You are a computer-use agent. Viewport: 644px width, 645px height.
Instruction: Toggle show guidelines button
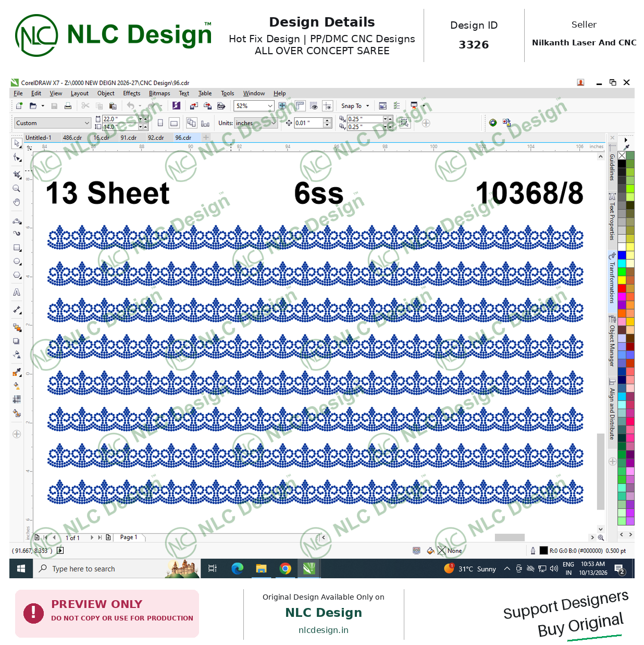tap(327, 106)
